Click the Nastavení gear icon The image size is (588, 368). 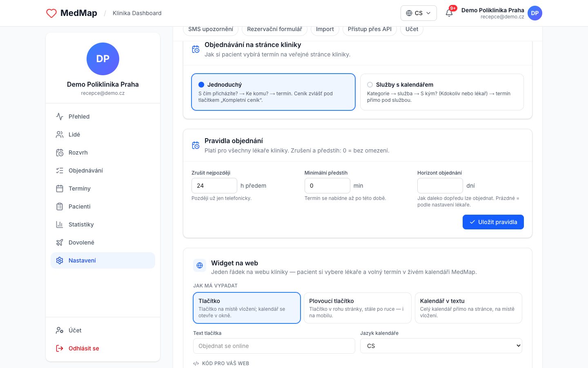60,260
